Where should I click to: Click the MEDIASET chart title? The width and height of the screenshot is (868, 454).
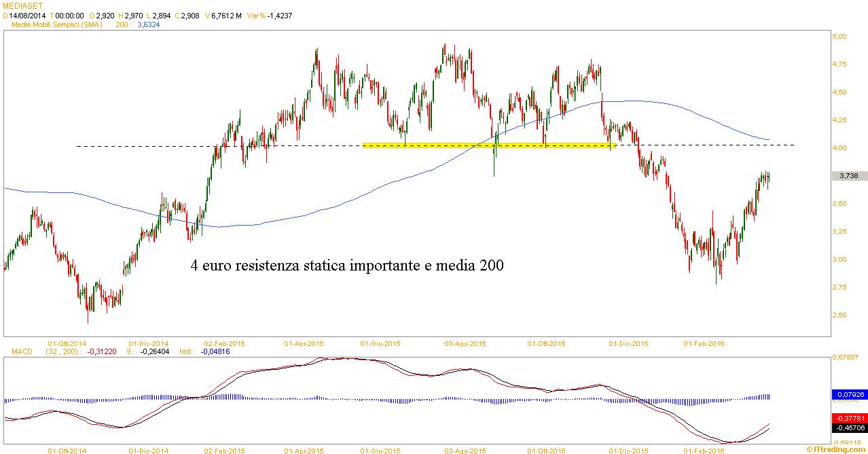tap(19, 5)
